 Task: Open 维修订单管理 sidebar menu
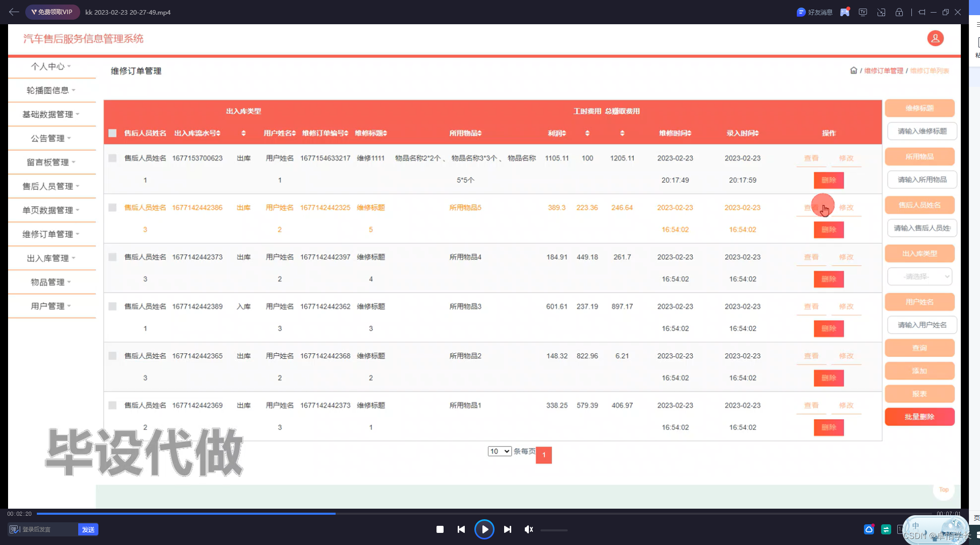click(x=51, y=234)
